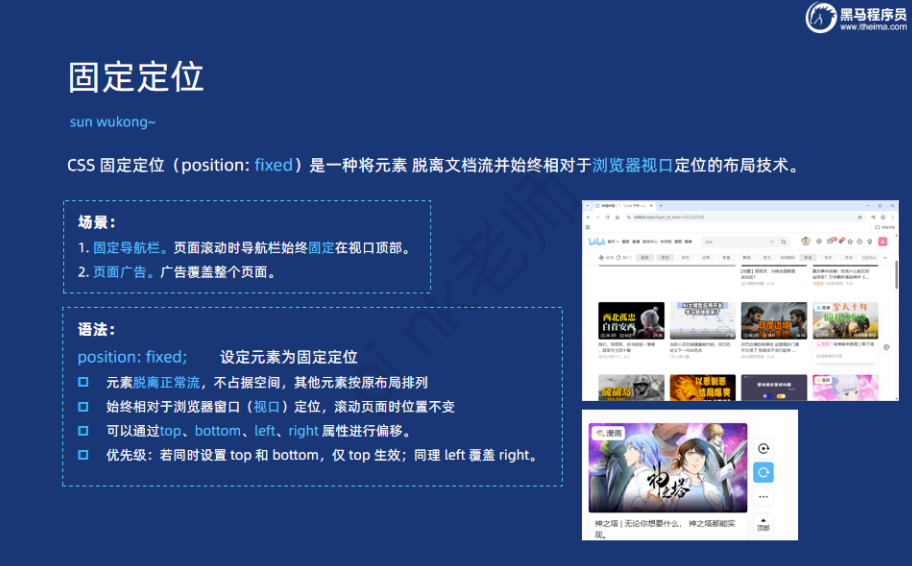Viewport: 912px width, 566px height.
Task: Open 动态 channel icon
Action: 601,258
